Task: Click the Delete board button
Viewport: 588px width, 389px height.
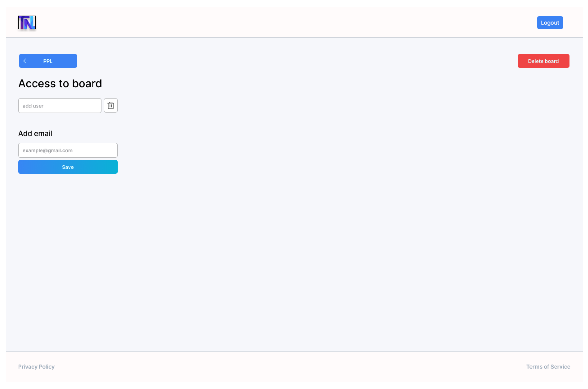Action: (x=543, y=61)
